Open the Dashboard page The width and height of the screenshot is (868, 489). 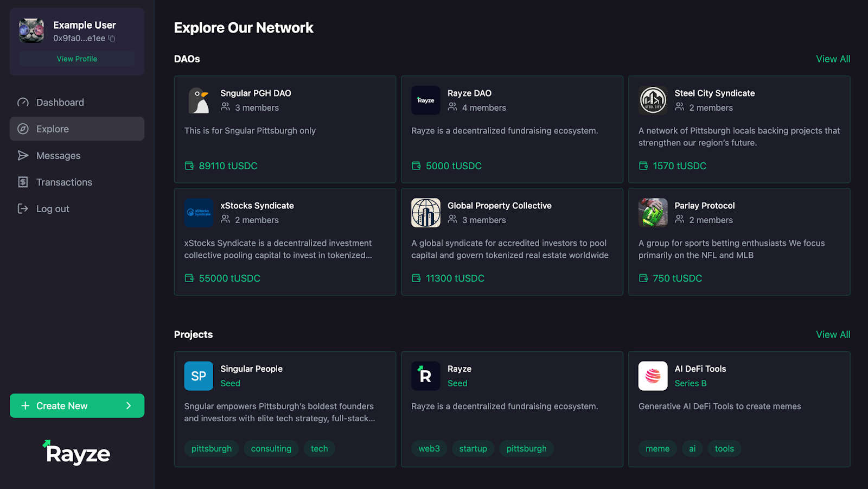pos(60,103)
